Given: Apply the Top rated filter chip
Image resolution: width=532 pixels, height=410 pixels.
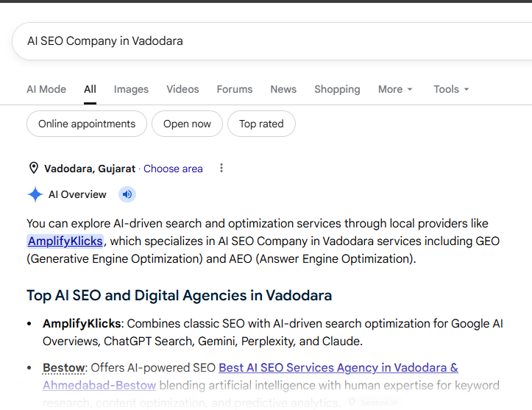Looking at the screenshot, I should tap(262, 124).
